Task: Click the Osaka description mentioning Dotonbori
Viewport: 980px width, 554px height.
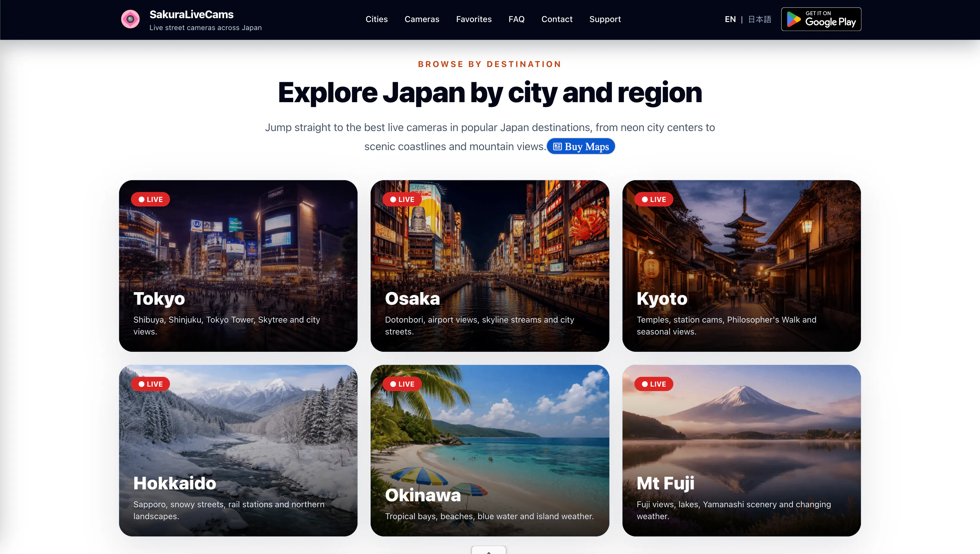Action: point(479,326)
